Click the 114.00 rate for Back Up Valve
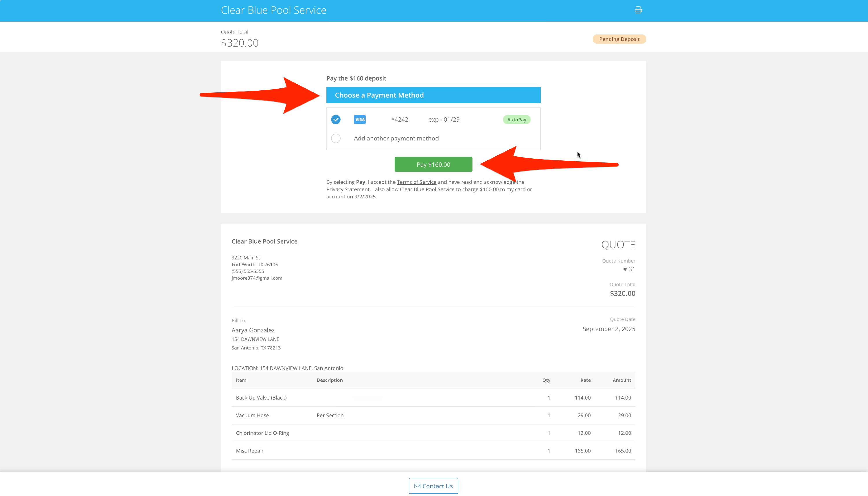Image resolution: width=868 pixels, height=496 pixels. 582,398
